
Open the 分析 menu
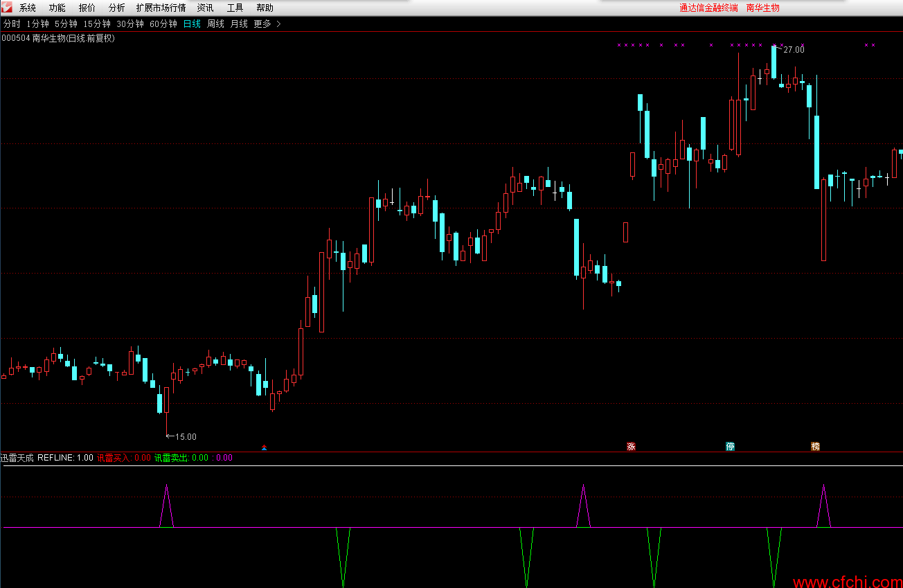click(x=117, y=8)
